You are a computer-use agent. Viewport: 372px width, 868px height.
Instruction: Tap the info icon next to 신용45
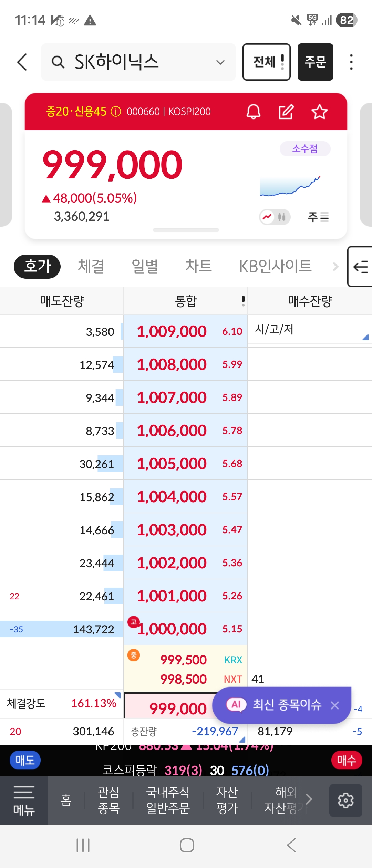coord(116,112)
